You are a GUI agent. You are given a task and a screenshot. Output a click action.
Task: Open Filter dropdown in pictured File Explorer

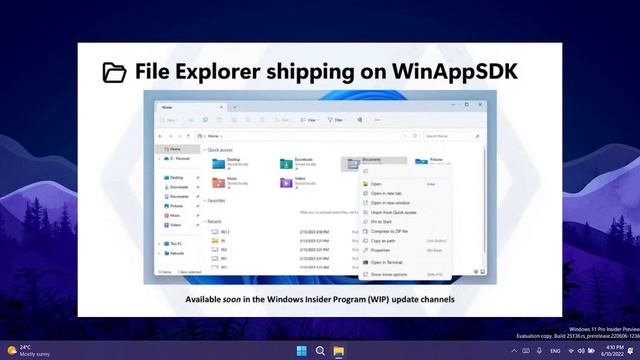click(x=337, y=120)
